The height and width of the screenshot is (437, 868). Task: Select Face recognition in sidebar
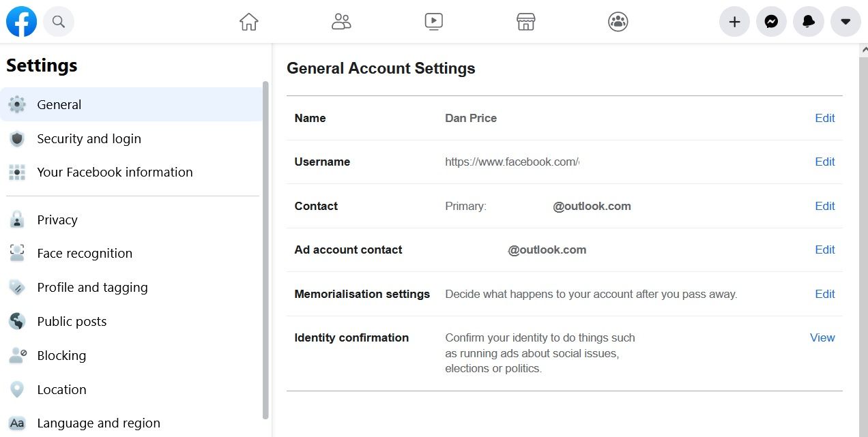coord(85,253)
